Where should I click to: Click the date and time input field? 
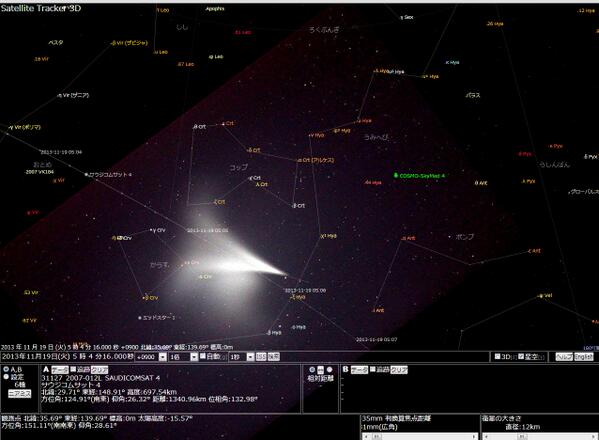pyautogui.click(x=68, y=357)
